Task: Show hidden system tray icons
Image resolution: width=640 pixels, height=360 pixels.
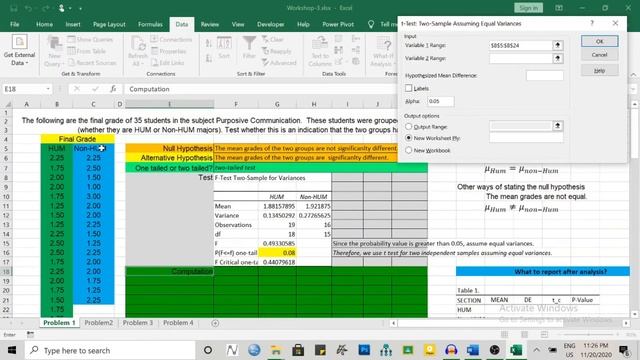Action: click(536, 350)
